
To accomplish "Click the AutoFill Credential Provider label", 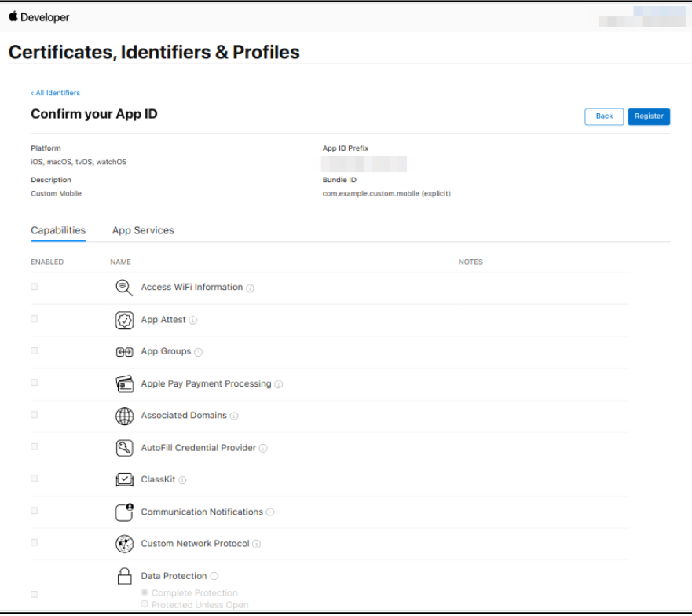I will [x=199, y=448].
